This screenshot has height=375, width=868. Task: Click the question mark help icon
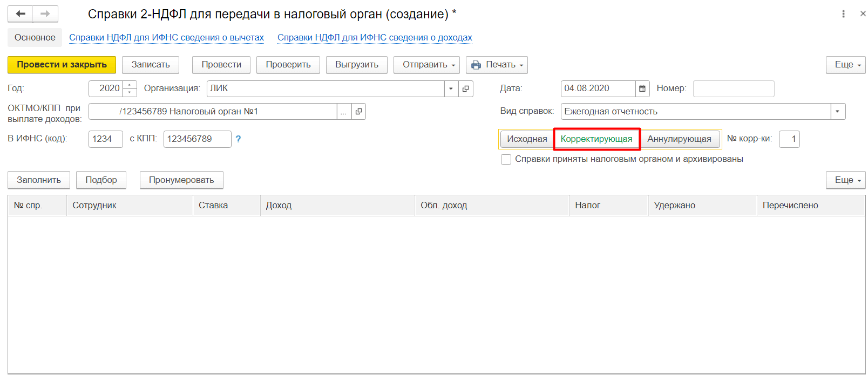[238, 139]
